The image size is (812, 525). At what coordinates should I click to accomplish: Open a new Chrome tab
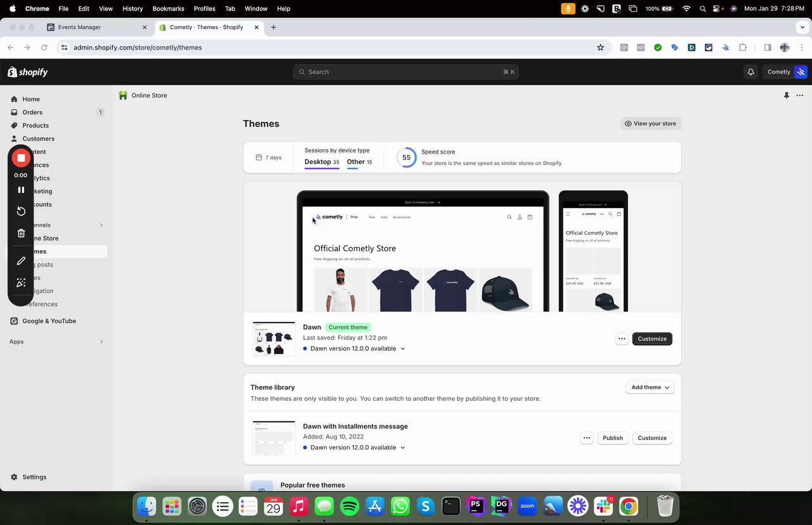coord(273,27)
